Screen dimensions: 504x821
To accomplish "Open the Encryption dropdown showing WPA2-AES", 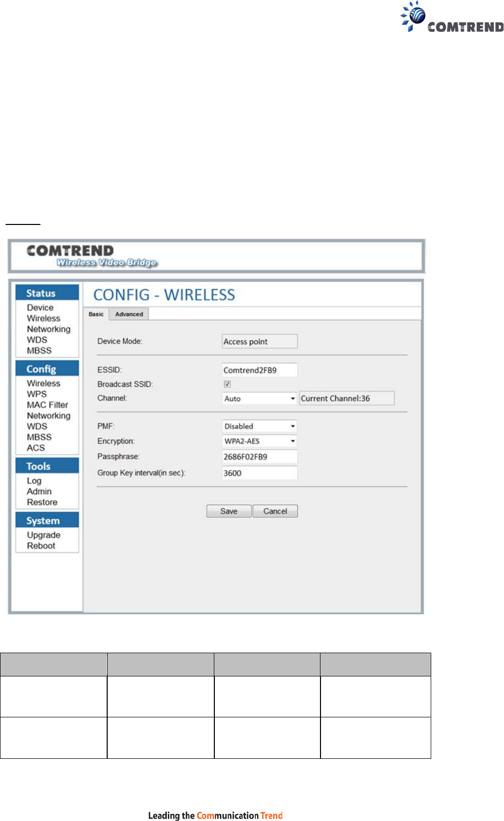I will 259,441.
